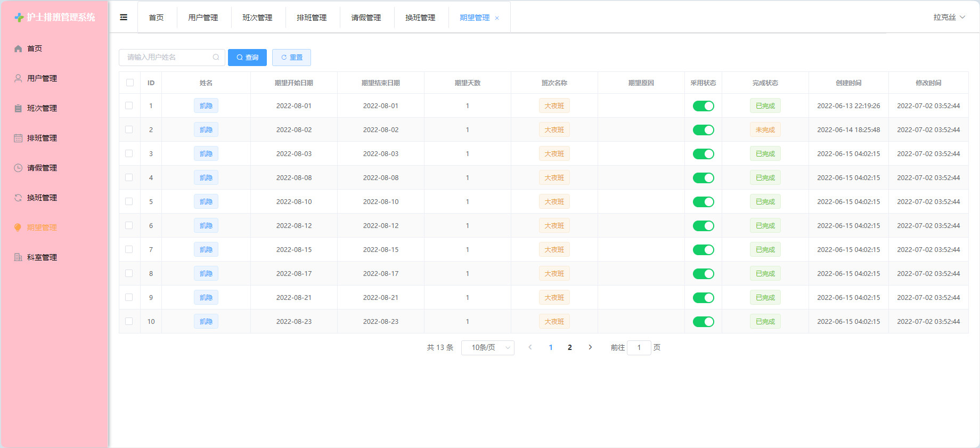Click the 大夜班 tag in row 5

pos(554,201)
